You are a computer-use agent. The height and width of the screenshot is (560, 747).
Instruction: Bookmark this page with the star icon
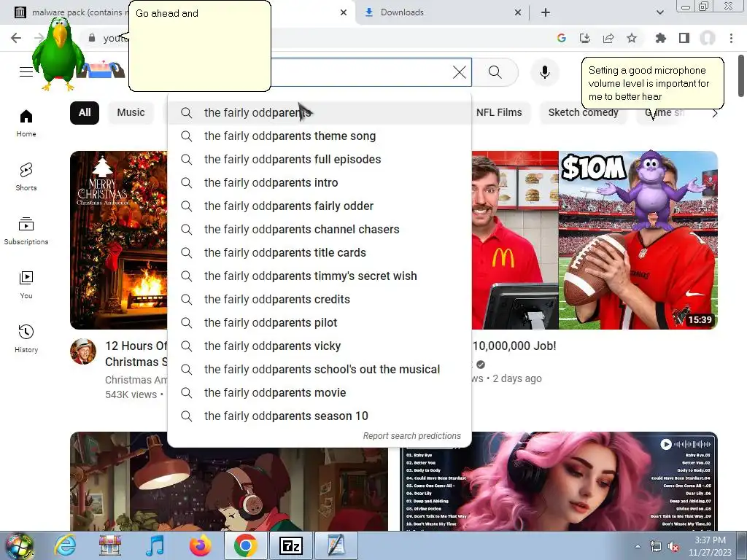pos(632,38)
